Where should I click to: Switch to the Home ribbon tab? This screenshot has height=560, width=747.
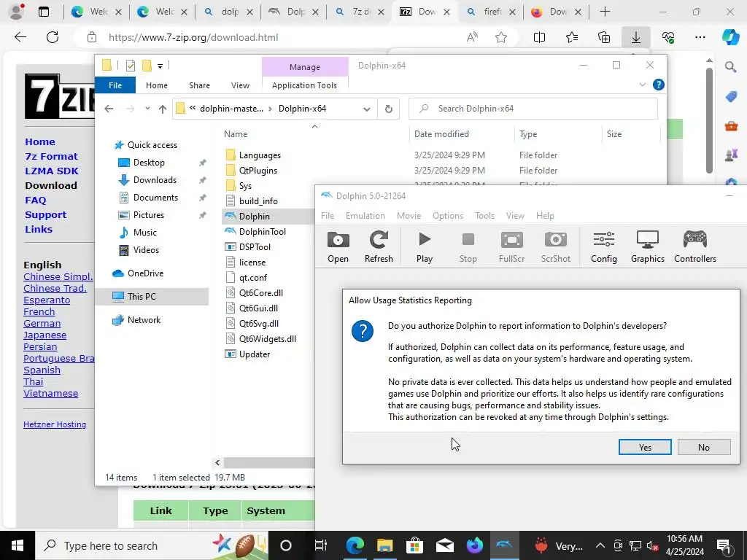(157, 85)
